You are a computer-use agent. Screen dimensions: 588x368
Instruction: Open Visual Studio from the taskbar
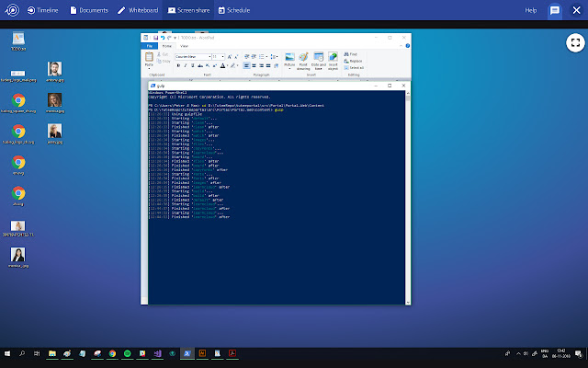[x=157, y=353]
